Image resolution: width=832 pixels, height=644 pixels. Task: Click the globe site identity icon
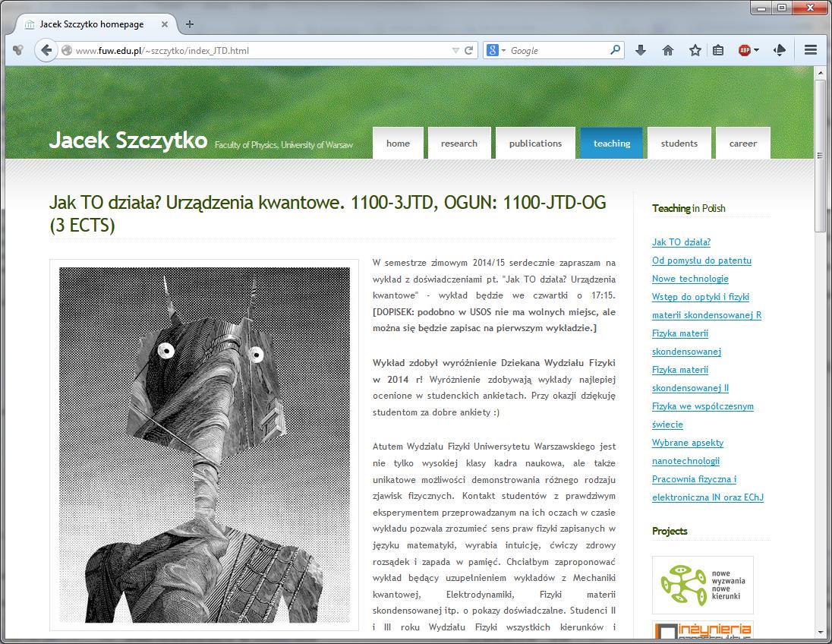point(67,50)
